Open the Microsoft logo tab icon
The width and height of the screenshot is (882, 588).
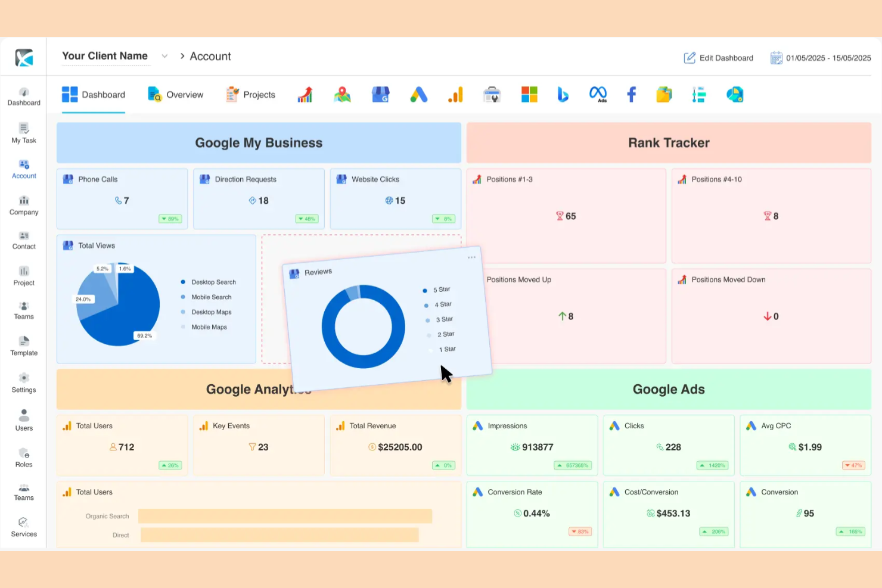pos(529,95)
